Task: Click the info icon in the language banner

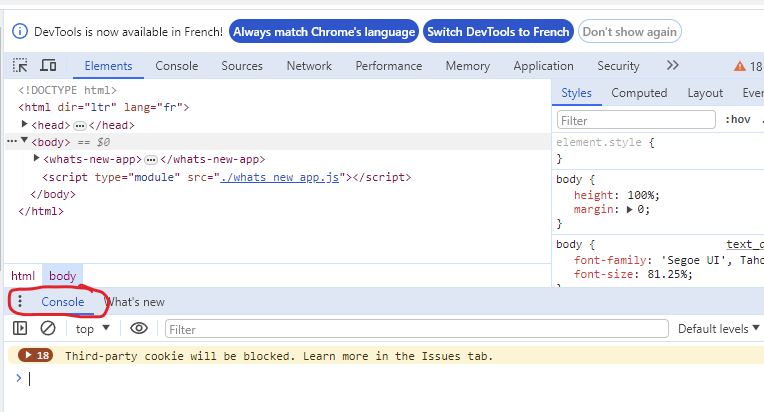Action: click(x=19, y=32)
